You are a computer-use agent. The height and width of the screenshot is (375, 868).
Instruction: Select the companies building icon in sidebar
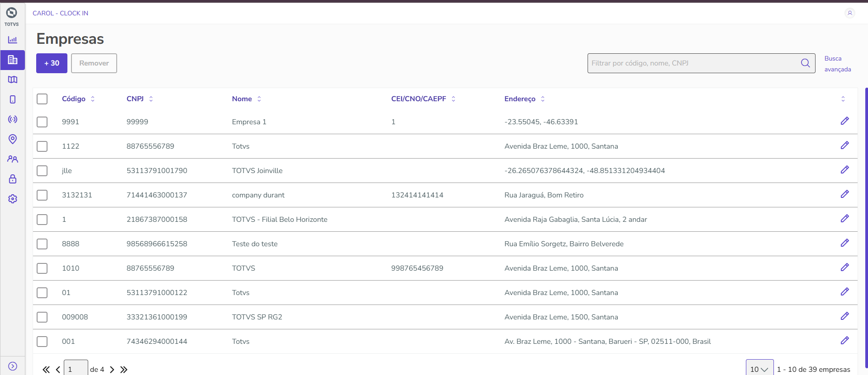point(13,60)
